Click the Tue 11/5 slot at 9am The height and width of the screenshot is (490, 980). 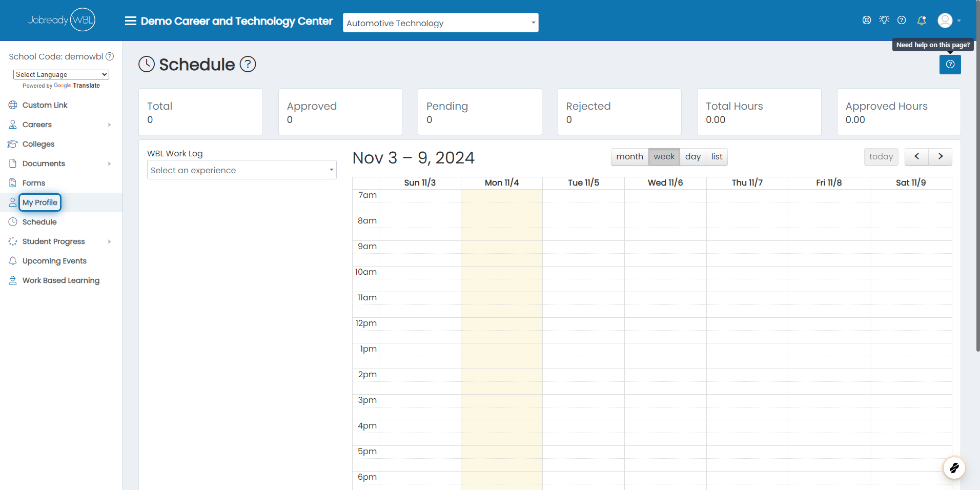583,247
